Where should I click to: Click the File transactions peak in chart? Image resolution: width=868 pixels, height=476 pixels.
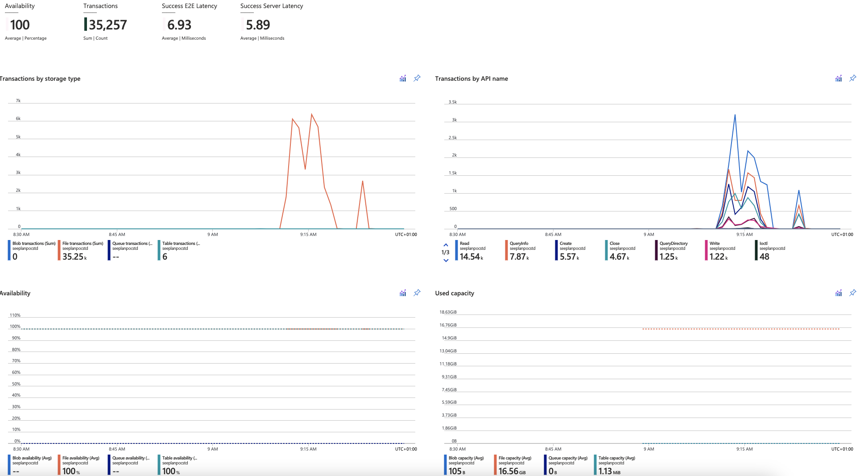pyautogui.click(x=311, y=115)
